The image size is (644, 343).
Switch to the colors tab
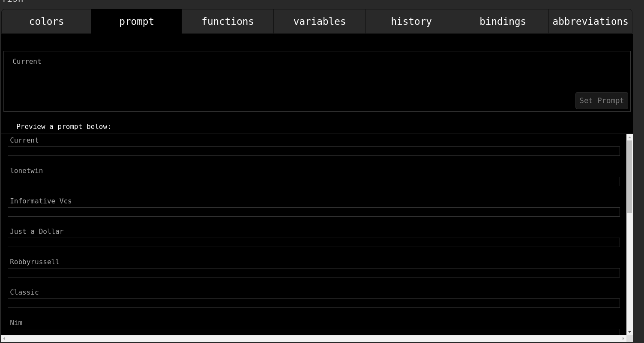click(46, 21)
